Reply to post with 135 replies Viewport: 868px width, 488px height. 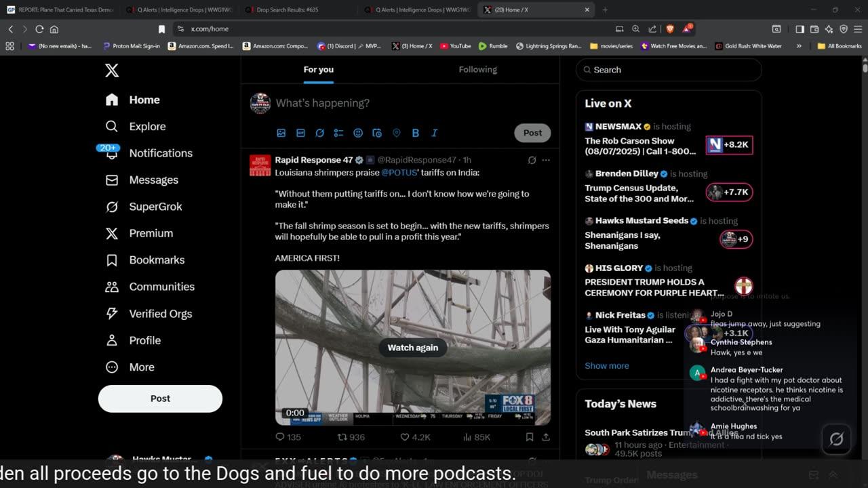pos(288,437)
